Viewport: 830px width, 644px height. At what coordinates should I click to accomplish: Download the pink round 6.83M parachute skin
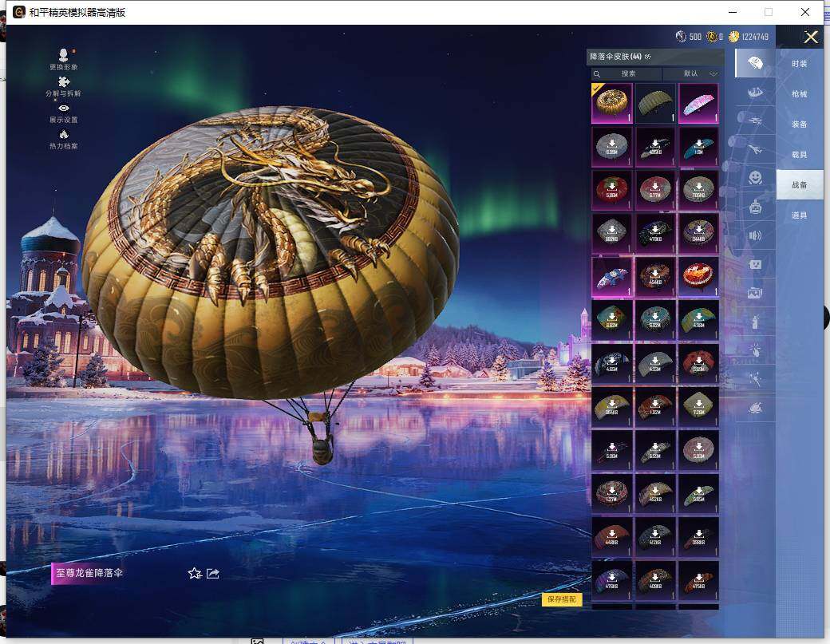click(698, 450)
